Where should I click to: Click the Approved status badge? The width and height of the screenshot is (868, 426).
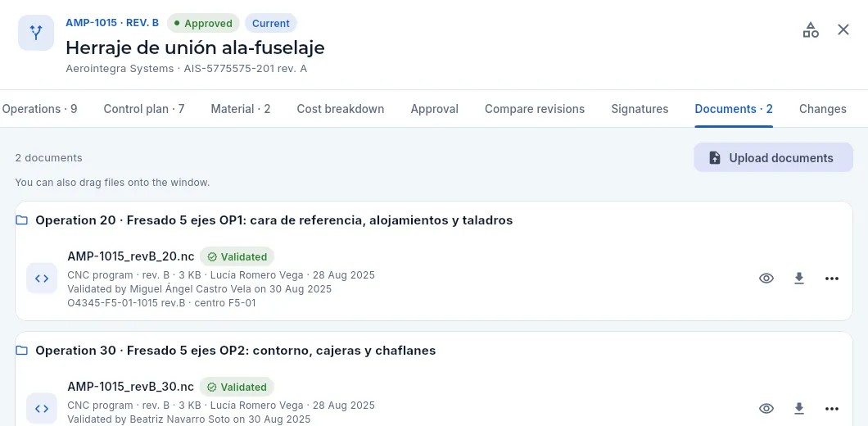(x=203, y=23)
